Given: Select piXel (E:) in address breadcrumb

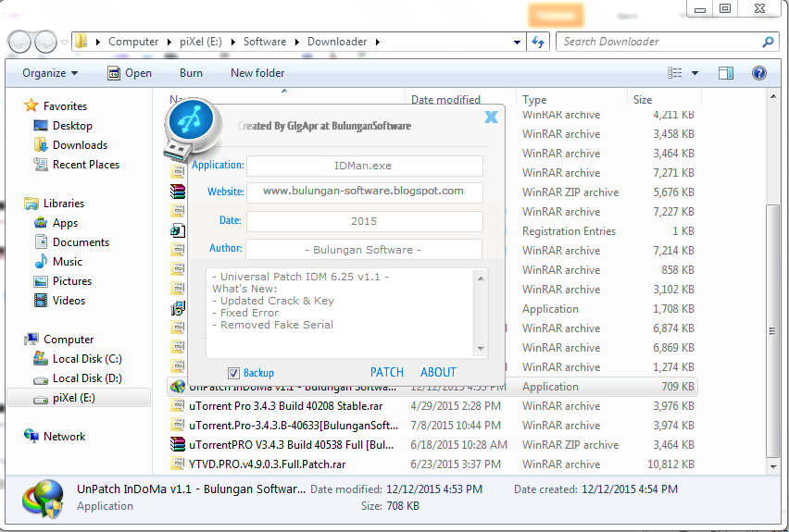Looking at the screenshot, I should [x=200, y=42].
